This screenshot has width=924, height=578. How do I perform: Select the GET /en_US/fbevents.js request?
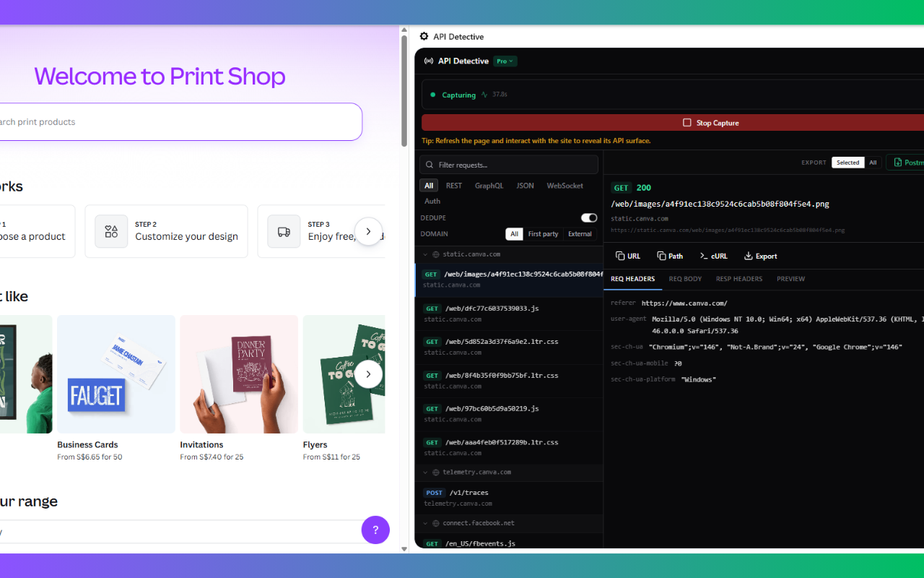pos(509,543)
